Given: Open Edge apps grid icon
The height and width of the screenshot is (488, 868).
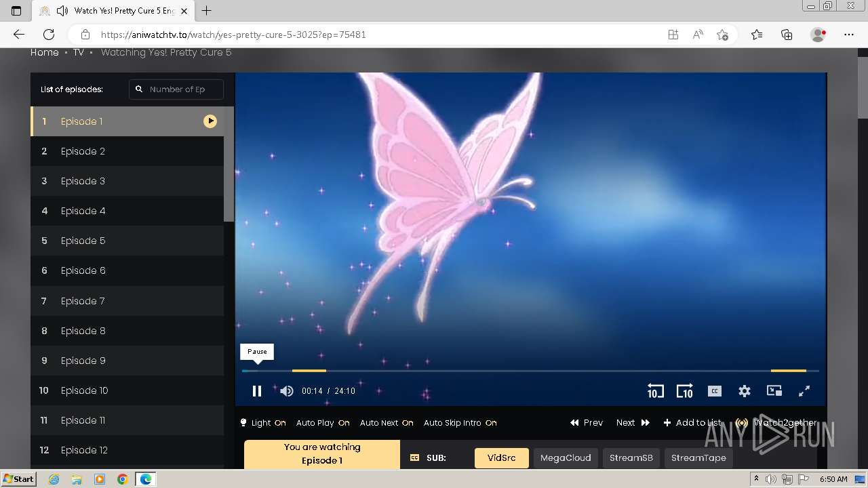Looking at the screenshot, I should tap(673, 35).
